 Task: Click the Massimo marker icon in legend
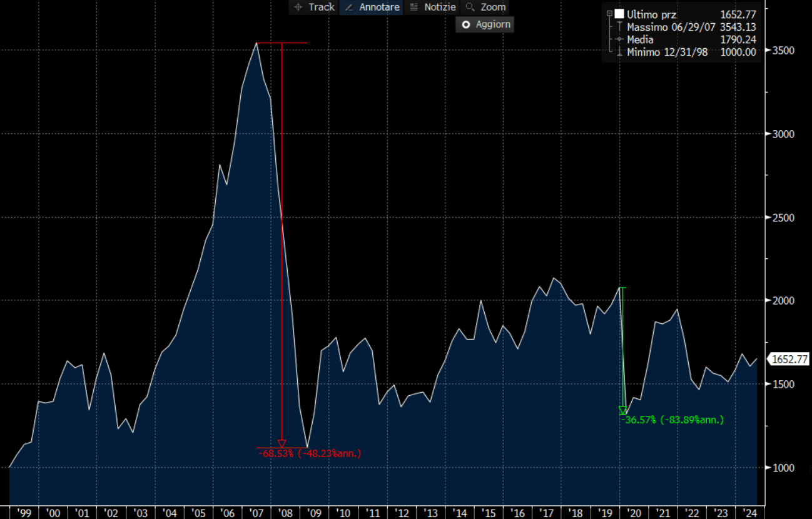click(x=619, y=27)
